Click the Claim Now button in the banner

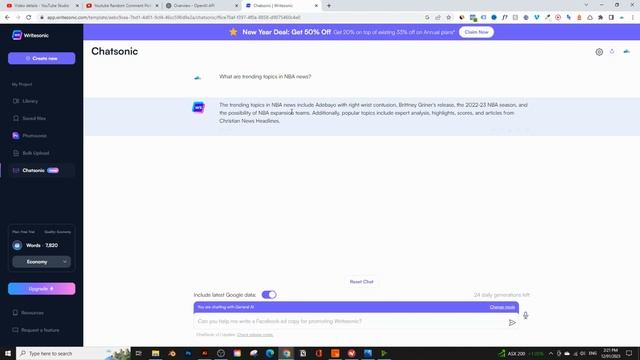click(476, 32)
